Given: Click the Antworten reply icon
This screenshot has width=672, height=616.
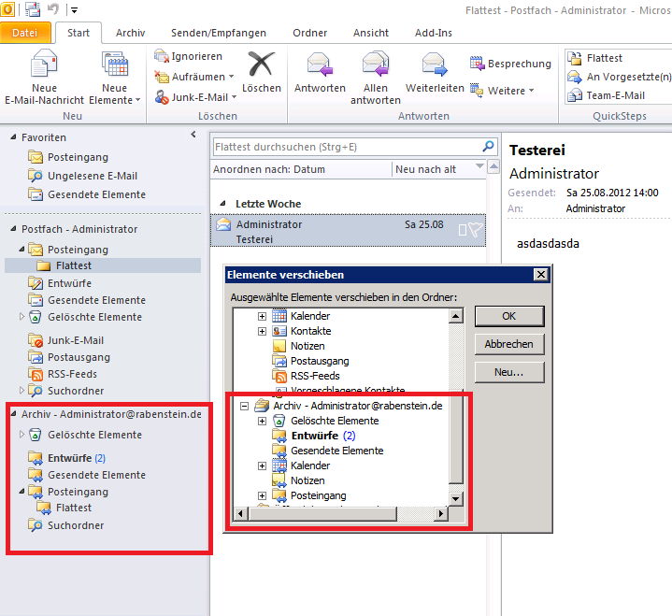Looking at the screenshot, I should 320,65.
